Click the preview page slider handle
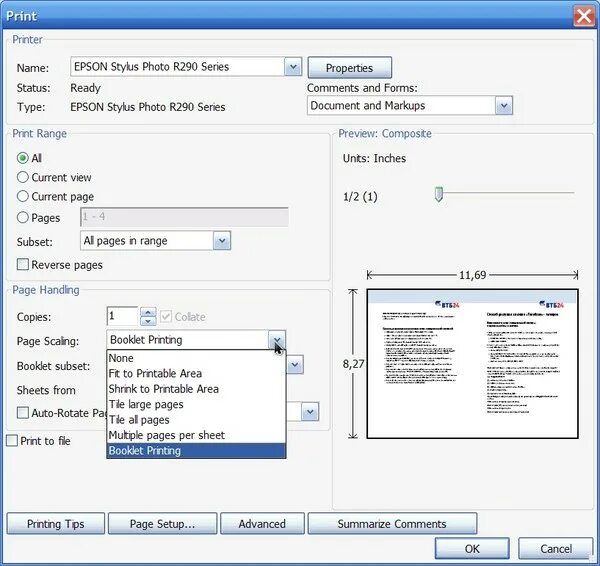This screenshot has height=566, width=600. click(x=439, y=194)
